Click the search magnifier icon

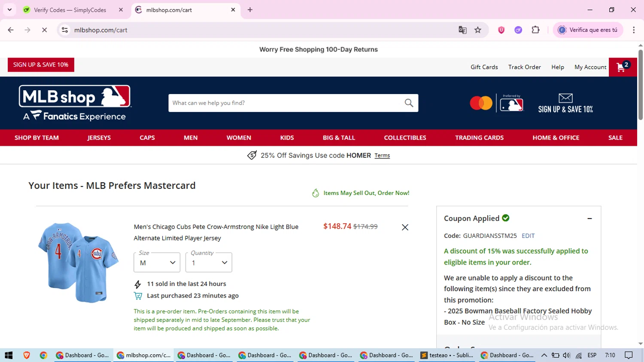click(x=409, y=103)
